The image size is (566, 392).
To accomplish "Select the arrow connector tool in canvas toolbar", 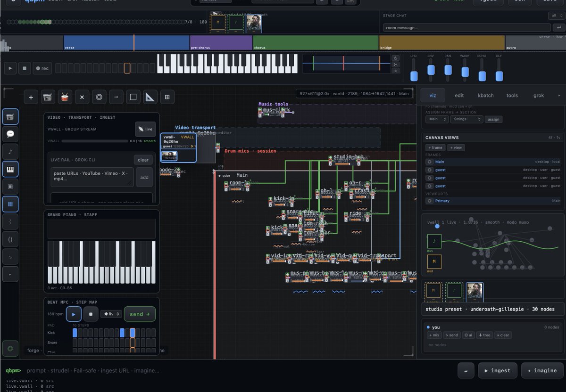I will [x=116, y=98].
